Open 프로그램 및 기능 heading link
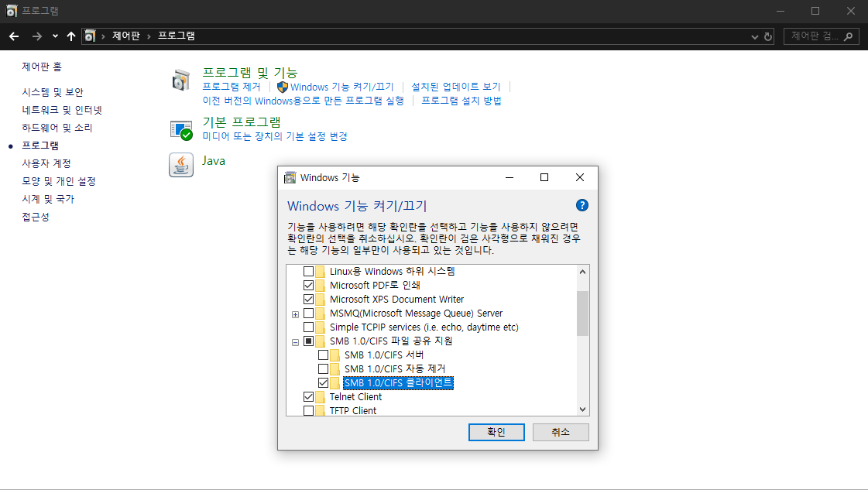 pyautogui.click(x=250, y=73)
